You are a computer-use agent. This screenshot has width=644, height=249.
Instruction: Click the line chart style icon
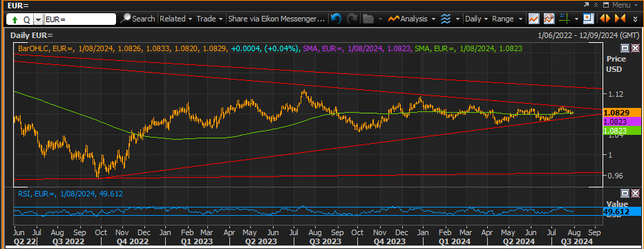(534, 19)
